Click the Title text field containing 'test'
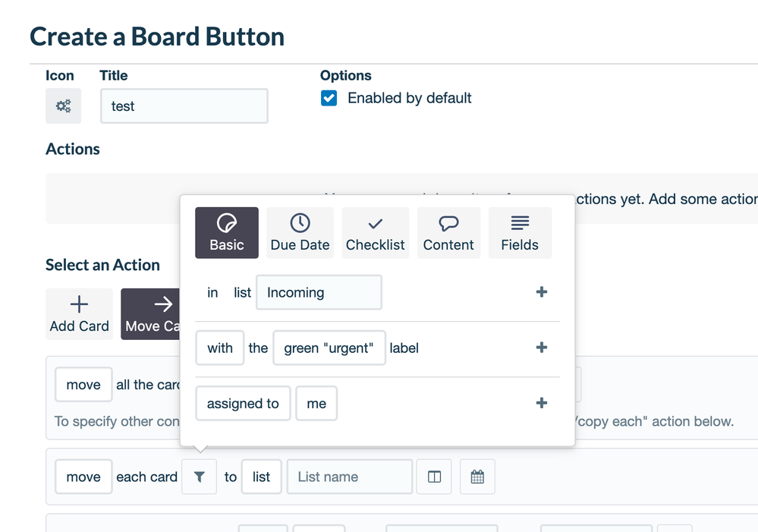This screenshot has width=758, height=532. (x=184, y=106)
